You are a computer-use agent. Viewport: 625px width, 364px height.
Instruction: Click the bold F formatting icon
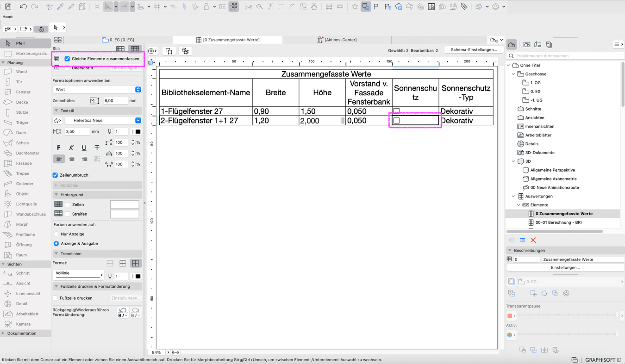point(59,148)
